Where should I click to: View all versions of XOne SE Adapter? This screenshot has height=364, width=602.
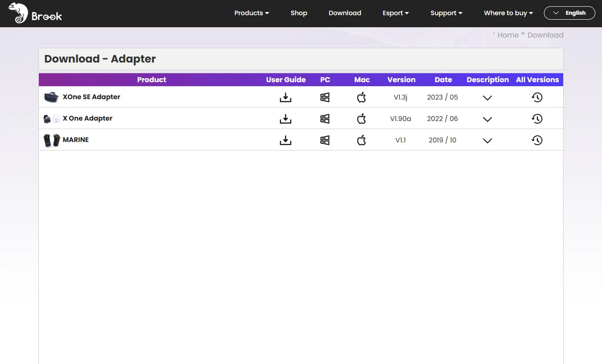[537, 97]
